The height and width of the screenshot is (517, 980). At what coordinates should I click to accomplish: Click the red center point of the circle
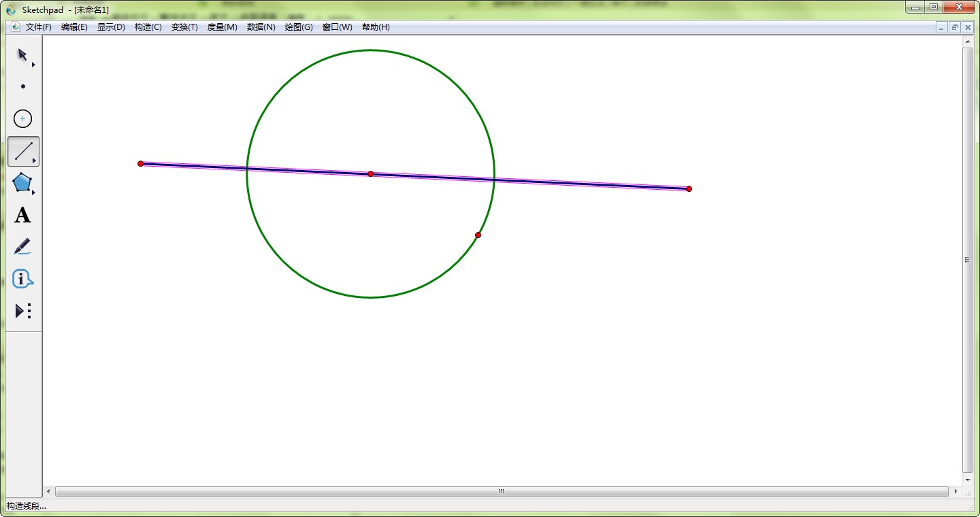click(370, 174)
